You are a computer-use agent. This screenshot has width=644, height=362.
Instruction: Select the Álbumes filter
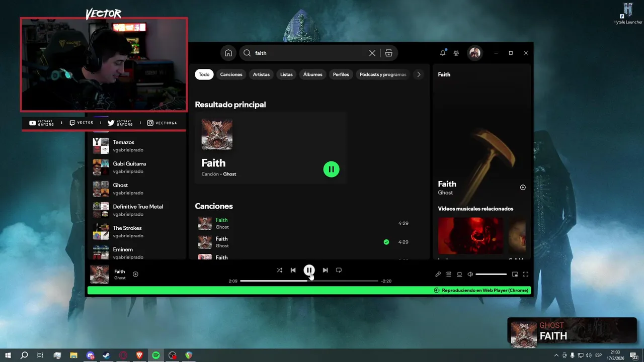tap(312, 74)
